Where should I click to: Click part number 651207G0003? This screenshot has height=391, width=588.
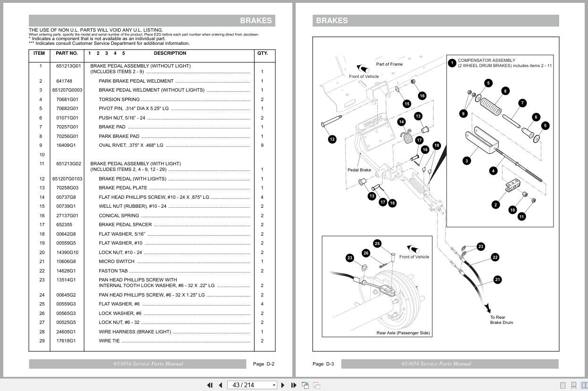click(x=67, y=90)
